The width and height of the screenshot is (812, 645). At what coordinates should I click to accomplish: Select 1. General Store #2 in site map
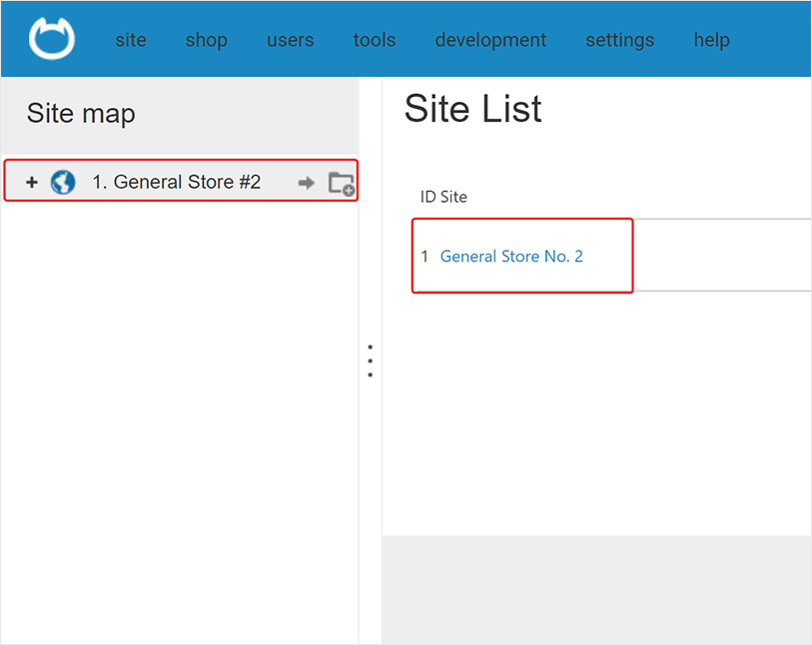coord(176,182)
